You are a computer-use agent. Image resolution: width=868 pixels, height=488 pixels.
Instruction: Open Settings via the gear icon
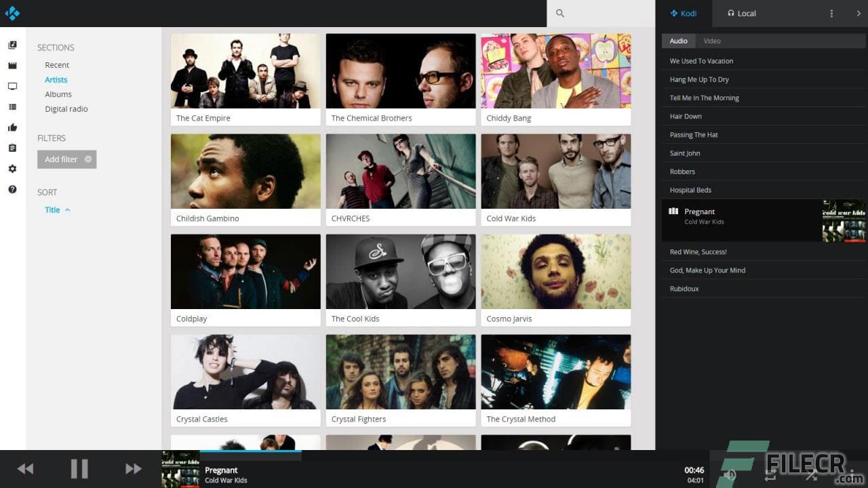click(x=12, y=169)
